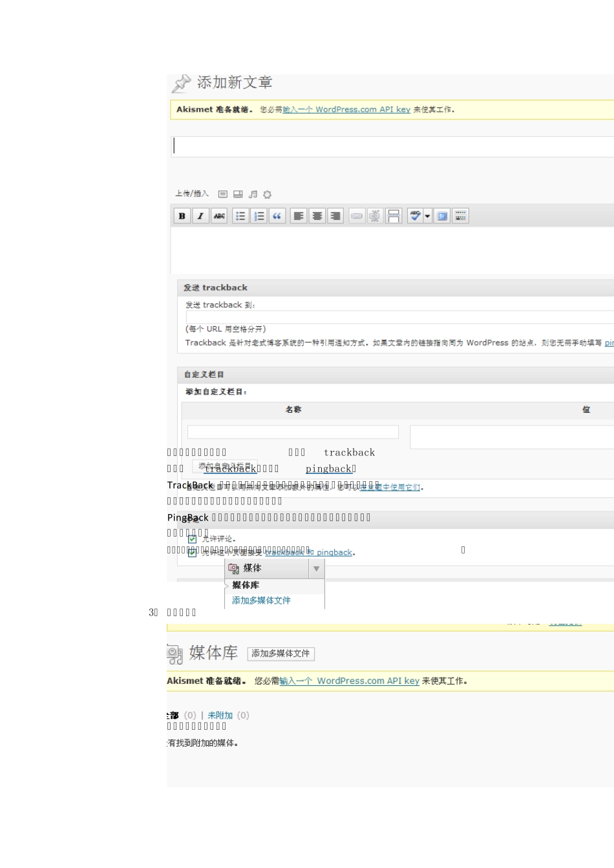Viewport: 614px width, 868px height.
Task: Toggle the 允许评论 checkbox
Action: (x=192, y=539)
